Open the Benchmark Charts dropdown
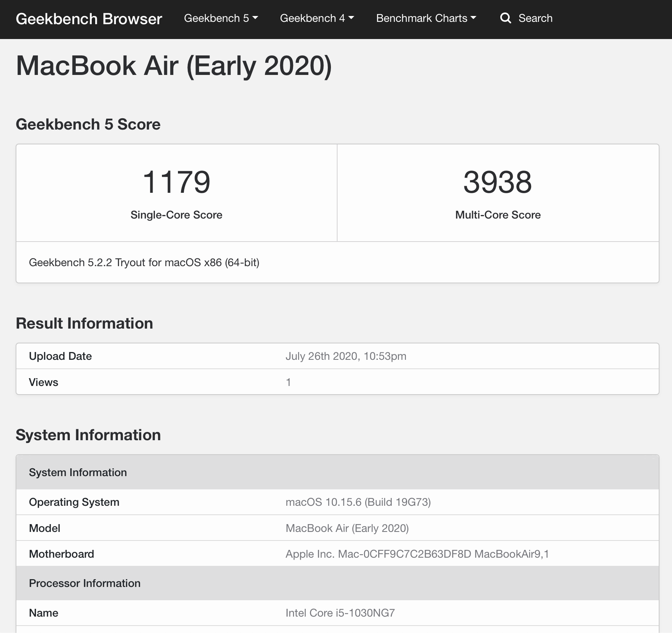 (x=426, y=18)
